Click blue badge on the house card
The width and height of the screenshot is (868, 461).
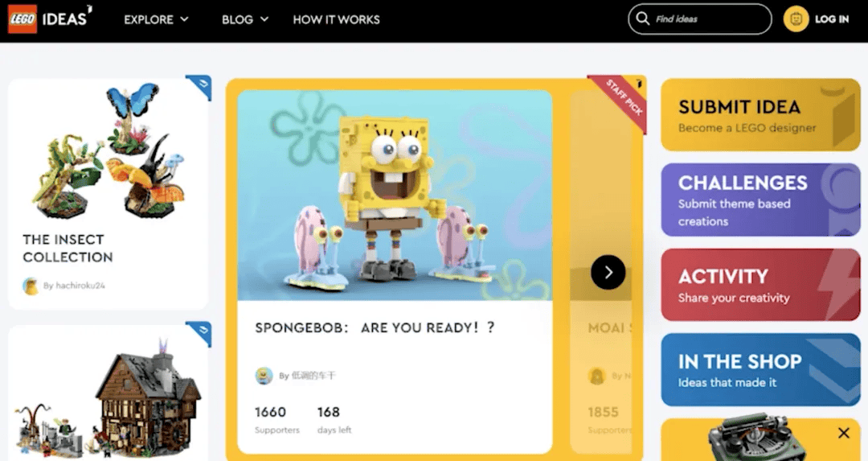coord(199,331)
